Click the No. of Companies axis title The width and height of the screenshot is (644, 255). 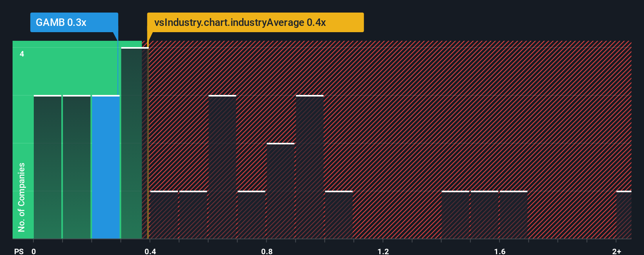(22, 197)
